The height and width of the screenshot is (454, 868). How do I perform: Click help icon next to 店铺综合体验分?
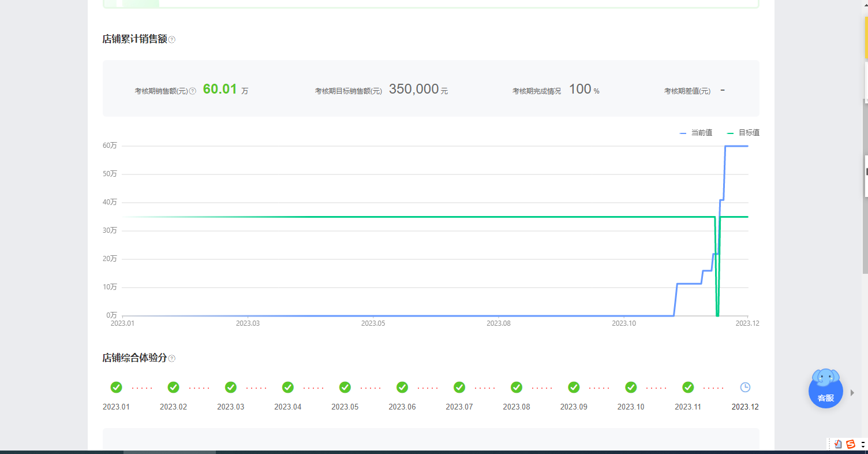point(172,359)
